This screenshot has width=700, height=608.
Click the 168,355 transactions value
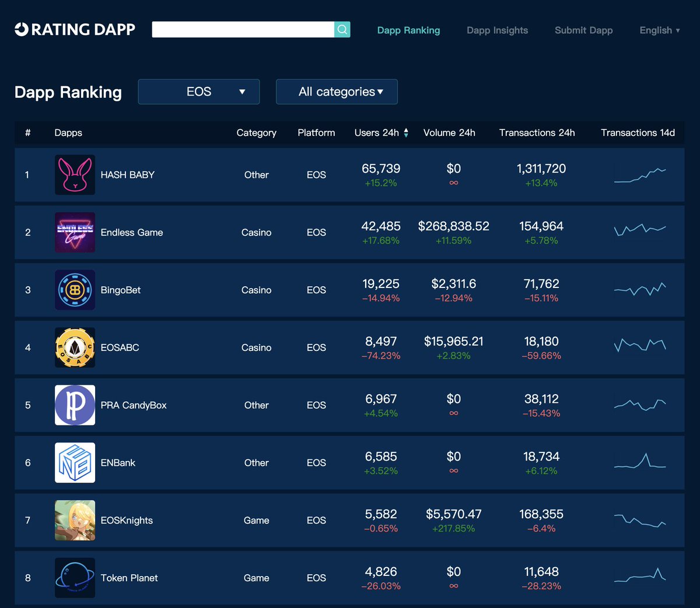[541, 514]
